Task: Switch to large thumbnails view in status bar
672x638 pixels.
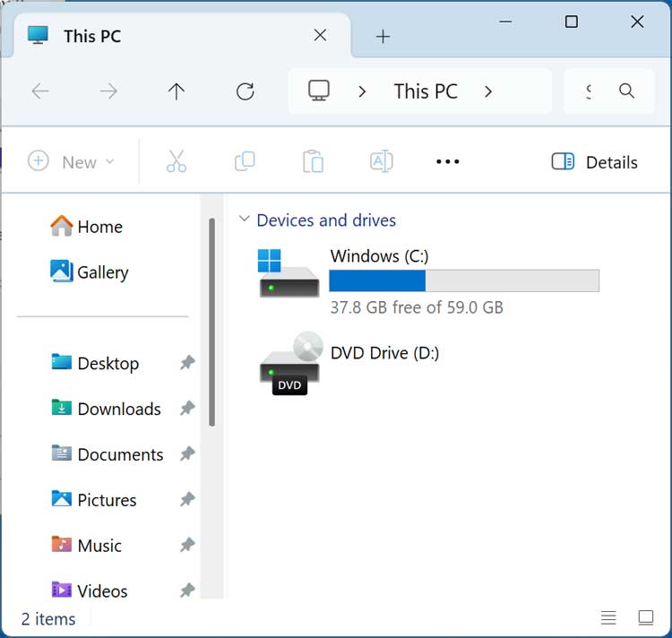Action: (645, 617)
